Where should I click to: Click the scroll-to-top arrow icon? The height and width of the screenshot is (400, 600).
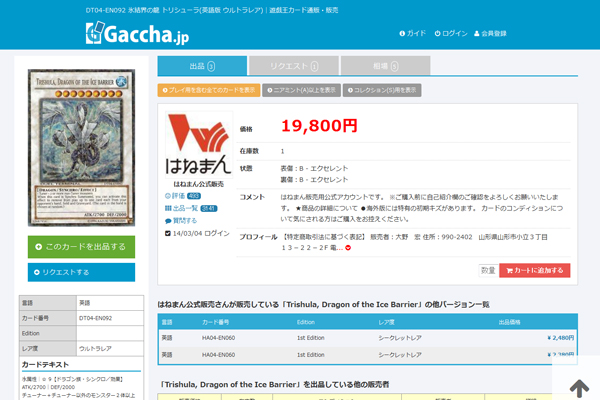tap(579, 385)
